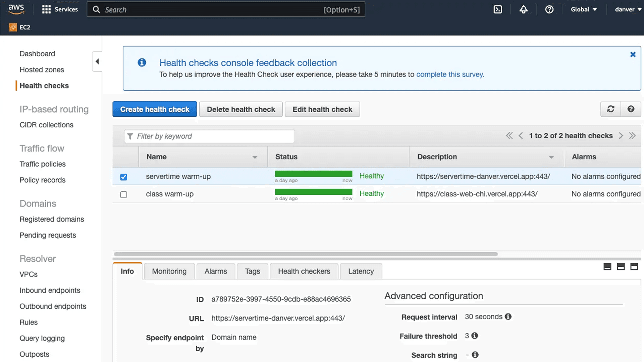644x362 pixels.
Task: Open Inbound endpoints in the sidebar
Action: point(50,290)
